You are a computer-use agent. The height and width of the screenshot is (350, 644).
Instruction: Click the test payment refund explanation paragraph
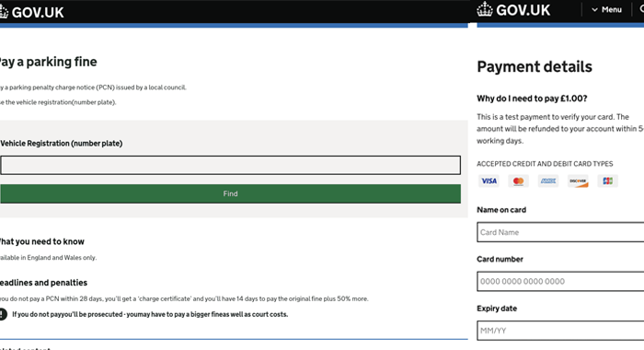click(560, 129)
